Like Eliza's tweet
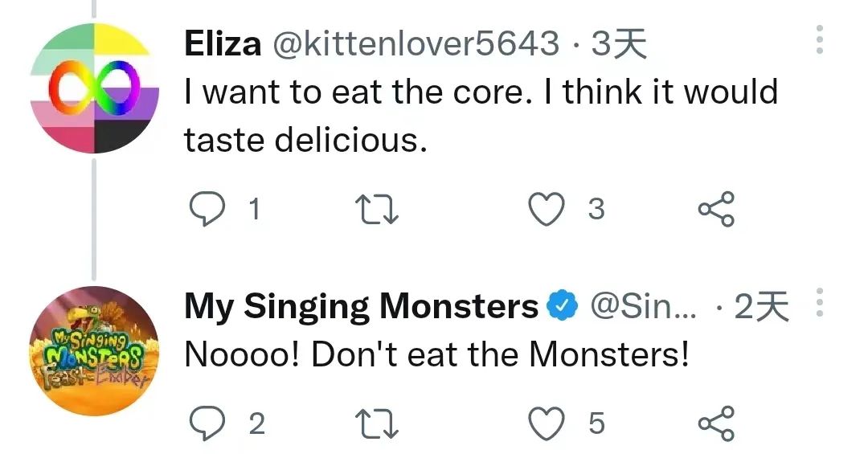 [x=545, y=210]
